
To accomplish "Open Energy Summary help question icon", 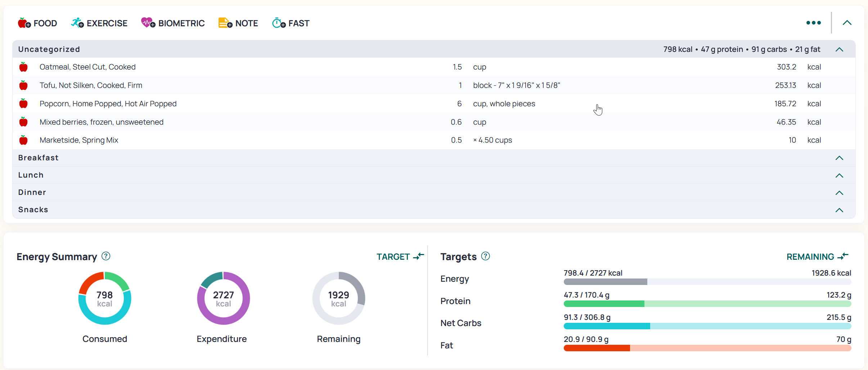I will point(106,256).
